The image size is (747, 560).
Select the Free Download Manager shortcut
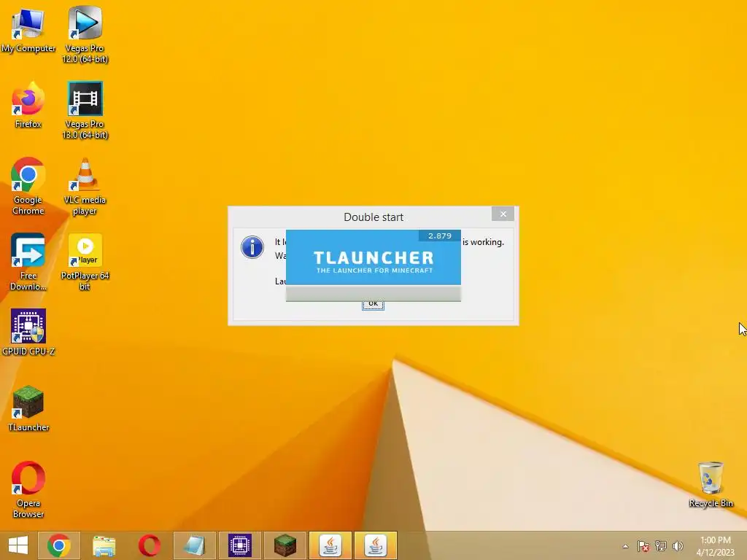click(x=28, y=262)
